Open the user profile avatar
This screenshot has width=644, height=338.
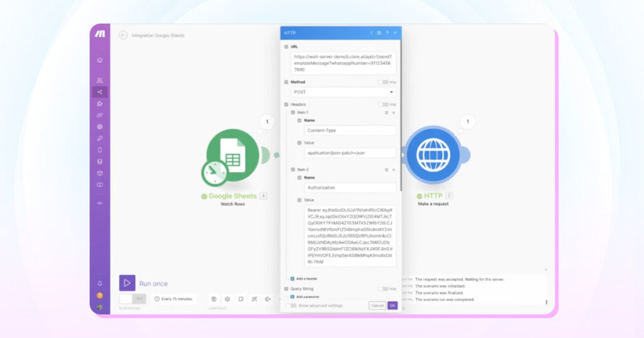point(100,307)
